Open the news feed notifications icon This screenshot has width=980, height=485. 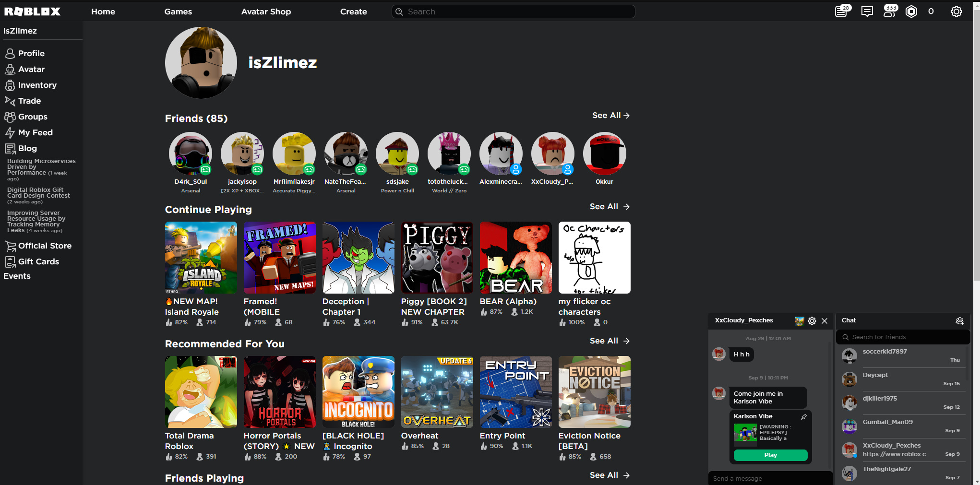click(842, 11)
